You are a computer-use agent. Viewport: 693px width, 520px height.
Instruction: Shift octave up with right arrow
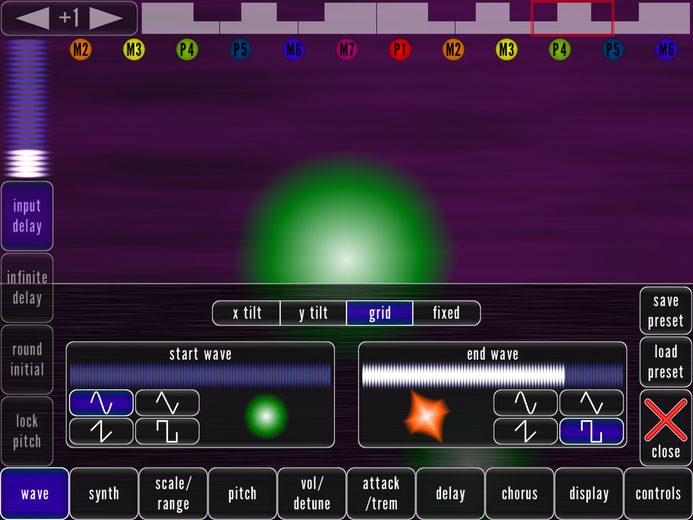click(x=106, y=18)
